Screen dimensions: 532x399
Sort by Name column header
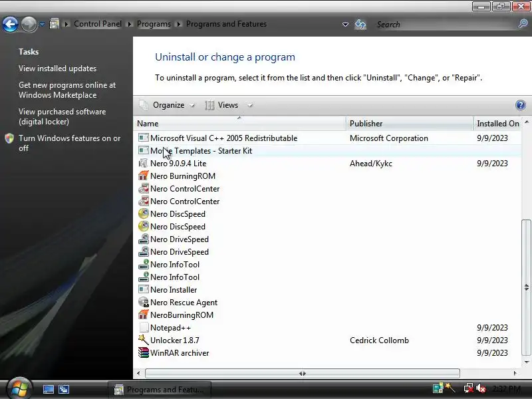tap(239, 124)
